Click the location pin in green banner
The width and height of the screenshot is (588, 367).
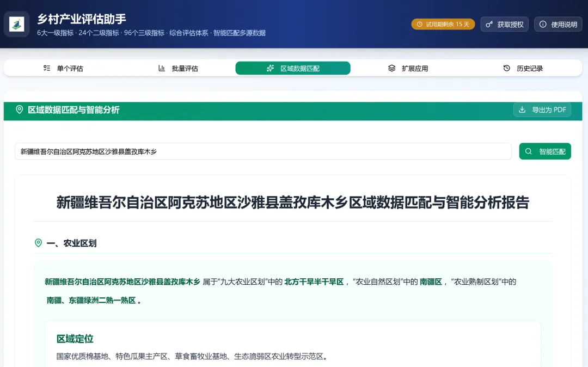[20, 109]
